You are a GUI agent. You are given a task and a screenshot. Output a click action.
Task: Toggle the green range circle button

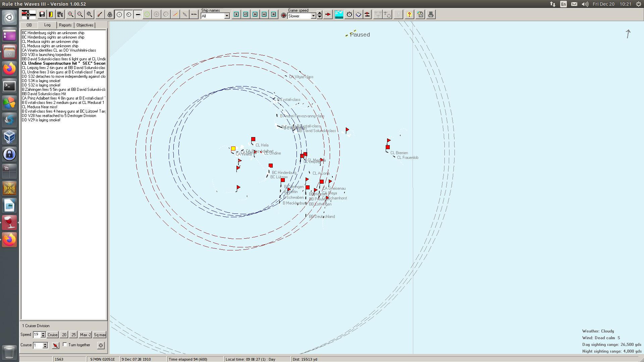147,14
